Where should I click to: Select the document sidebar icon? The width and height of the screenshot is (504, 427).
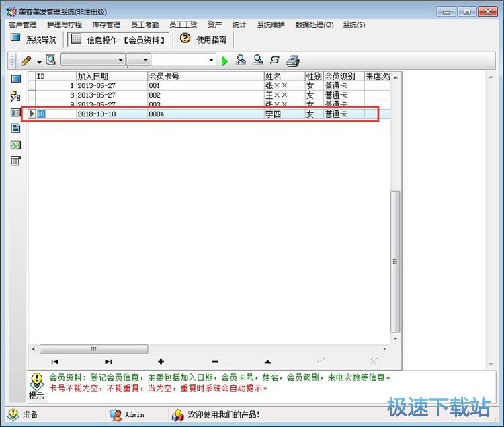(15, 128)
